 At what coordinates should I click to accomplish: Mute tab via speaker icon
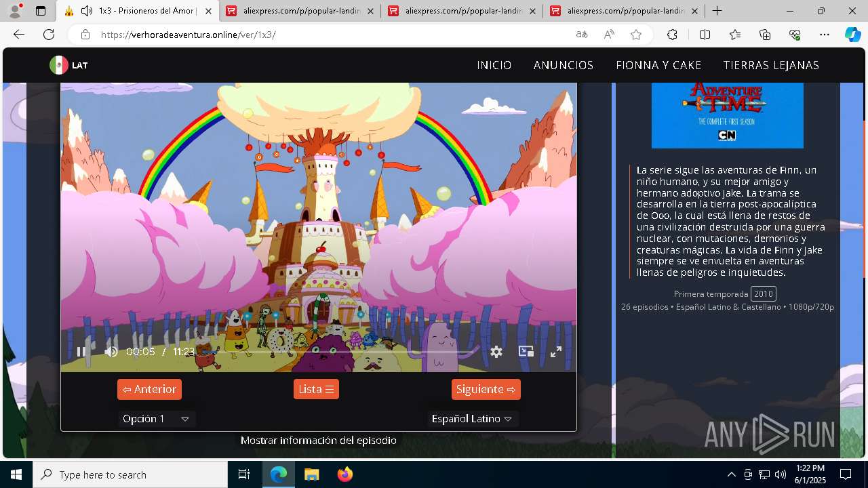pyautogui.click(x=87, y=11)
